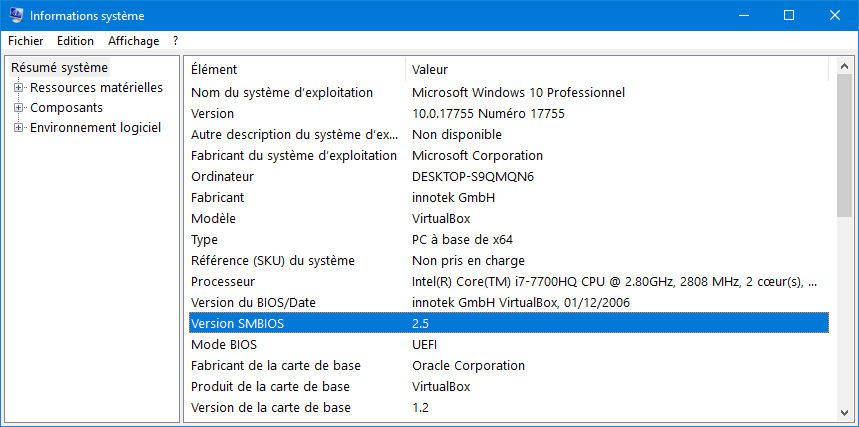
Task: Click the UEFI value
Action: click(x=425, y=345)
